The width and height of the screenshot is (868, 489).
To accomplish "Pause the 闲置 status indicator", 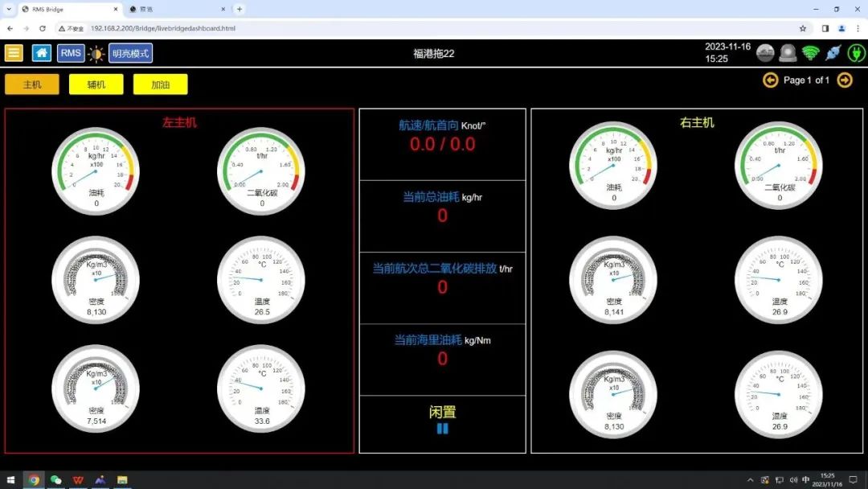I will click(x=441, y=429).
